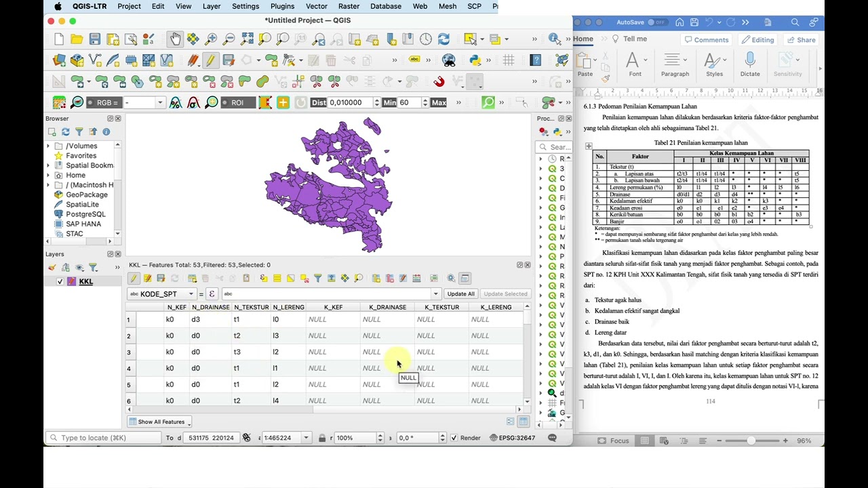Click Comments button in Word
Screen dimensions: 868x488
tap(707, 40)
